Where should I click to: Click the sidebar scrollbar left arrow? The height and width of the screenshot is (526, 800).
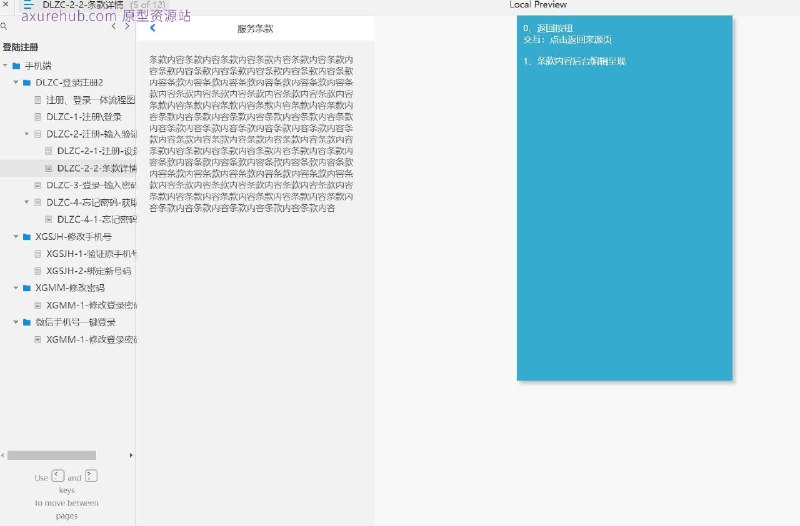coord(3,455)
